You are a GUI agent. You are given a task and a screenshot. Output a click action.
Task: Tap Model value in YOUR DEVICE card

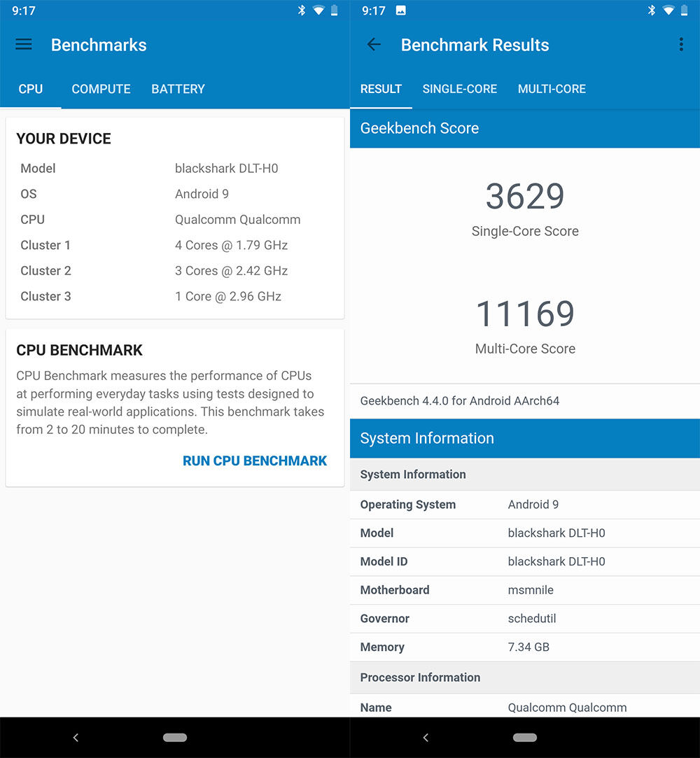226,168
